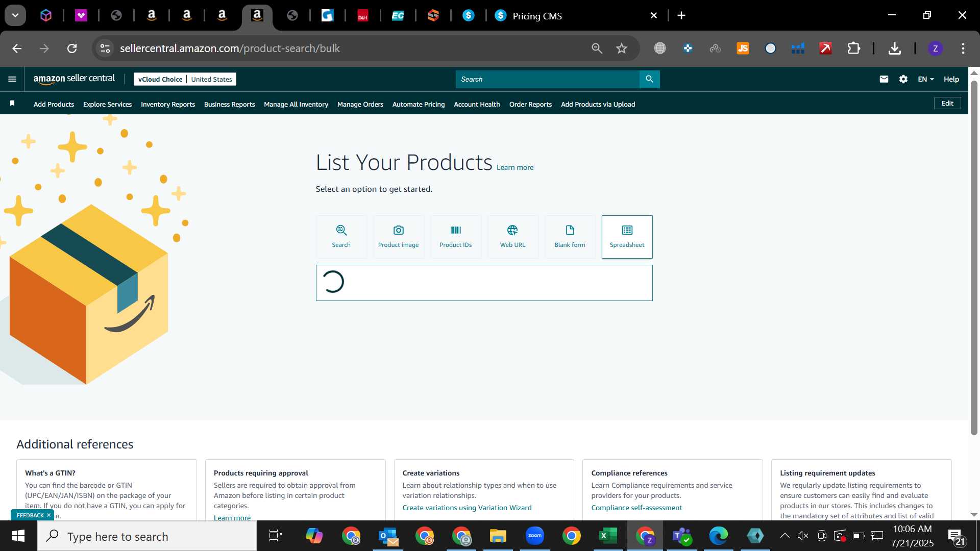Open site information icon in address bar
The width and height of the screenshot is (980, 551).
coord(105,48)
